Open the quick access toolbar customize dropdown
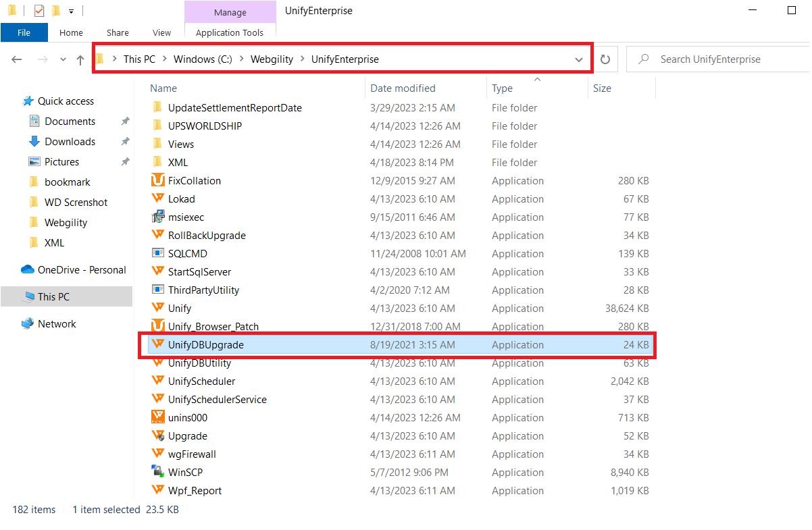 click(71, 11)
